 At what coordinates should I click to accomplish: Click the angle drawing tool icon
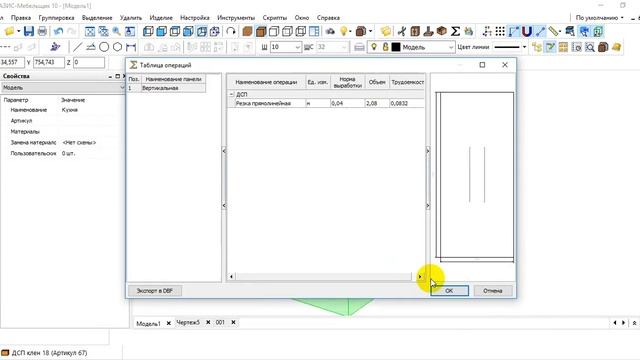pos(91,47)
